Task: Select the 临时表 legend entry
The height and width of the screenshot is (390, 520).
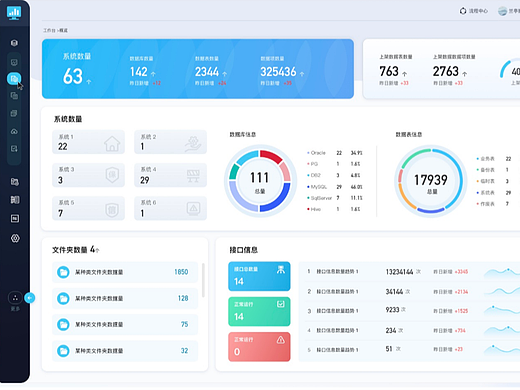Action: click(x=494, y=181)
